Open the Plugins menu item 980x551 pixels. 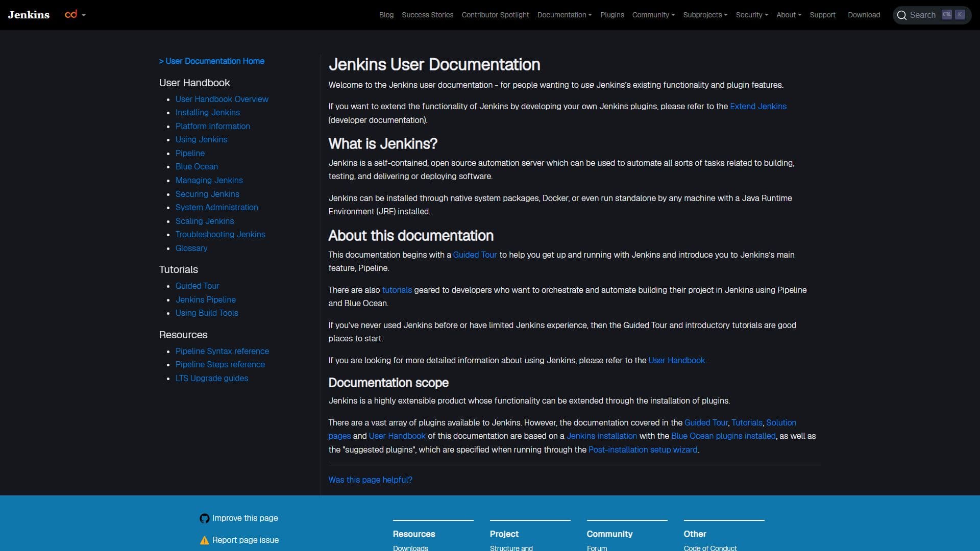point(612,15)
